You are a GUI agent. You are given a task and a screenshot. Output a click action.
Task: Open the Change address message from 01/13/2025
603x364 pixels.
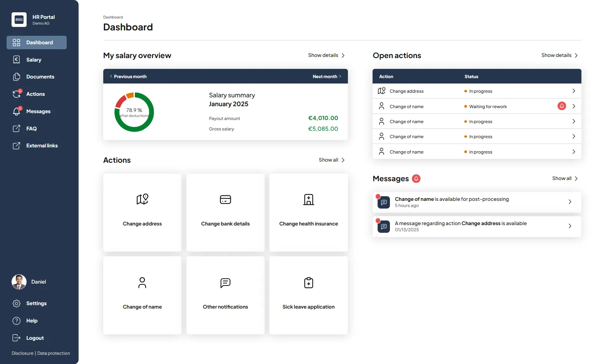click(570, 226)
